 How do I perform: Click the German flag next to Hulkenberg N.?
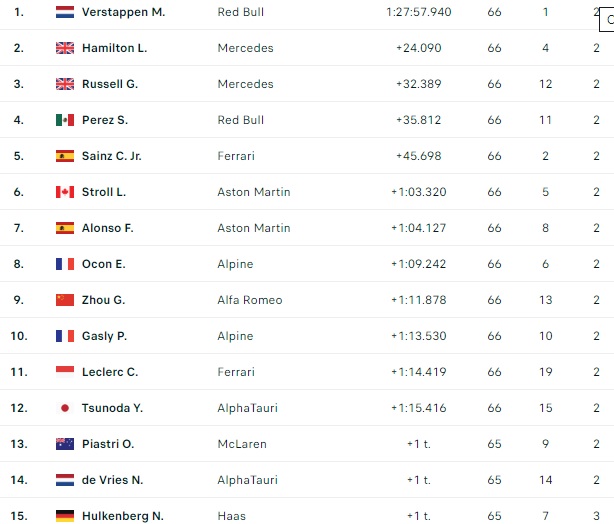coord(65,516)
